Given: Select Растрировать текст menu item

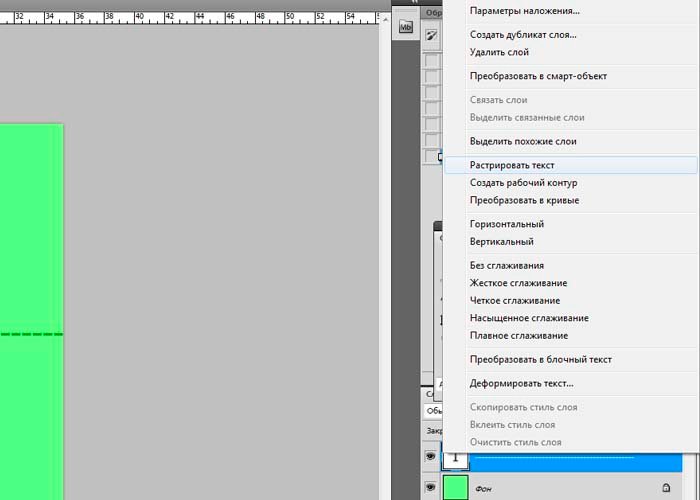Looking at the screenshot, I should pyautogui.click(x=571, y=165).
